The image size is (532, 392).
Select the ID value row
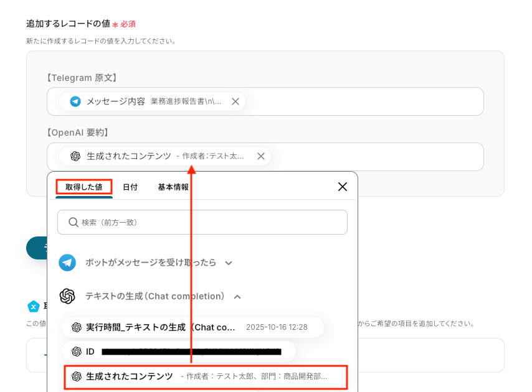click(178, 352)
